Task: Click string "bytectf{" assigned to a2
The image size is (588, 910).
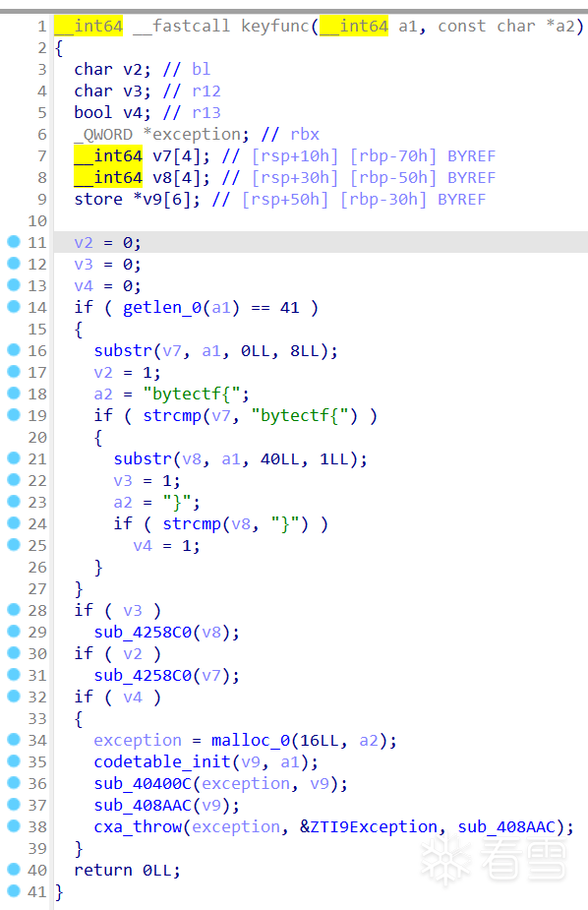Action: [192, 394]
